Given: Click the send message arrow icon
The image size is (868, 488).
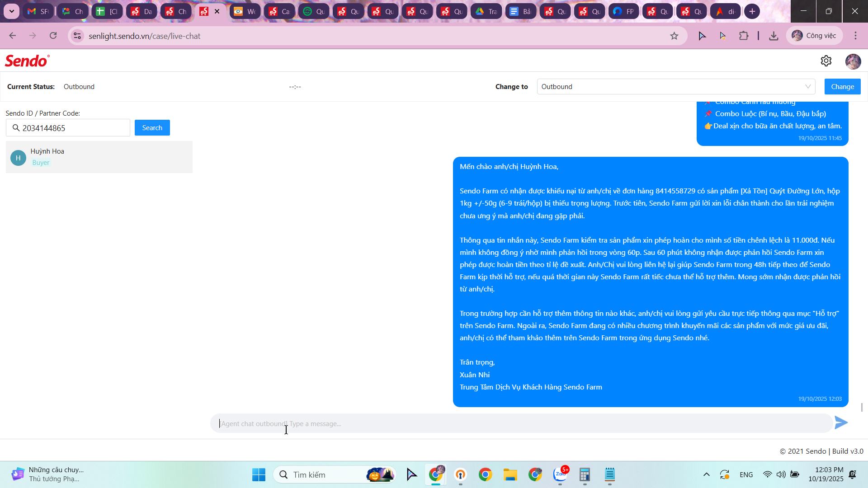Looking at the screenshot, I should 841,423.
